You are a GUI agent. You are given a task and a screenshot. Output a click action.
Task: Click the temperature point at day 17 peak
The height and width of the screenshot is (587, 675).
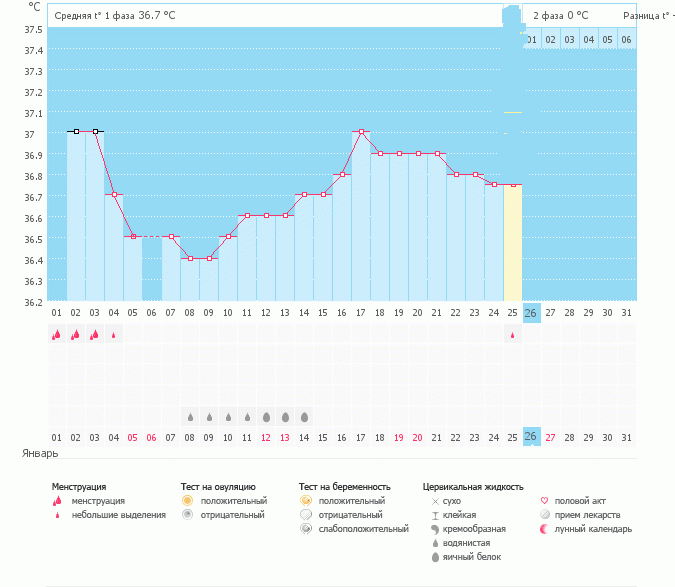pyautogui.click(x=362, y=131)
